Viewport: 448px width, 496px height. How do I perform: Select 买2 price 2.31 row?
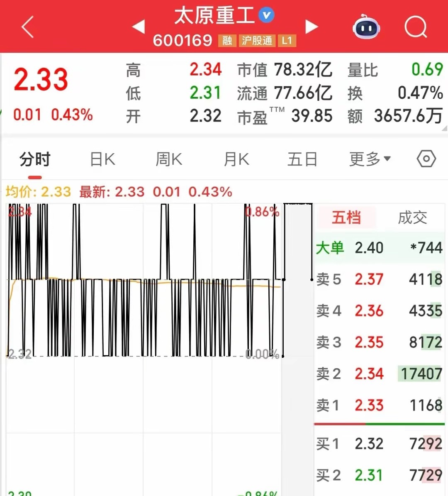(x=380, y=475)
